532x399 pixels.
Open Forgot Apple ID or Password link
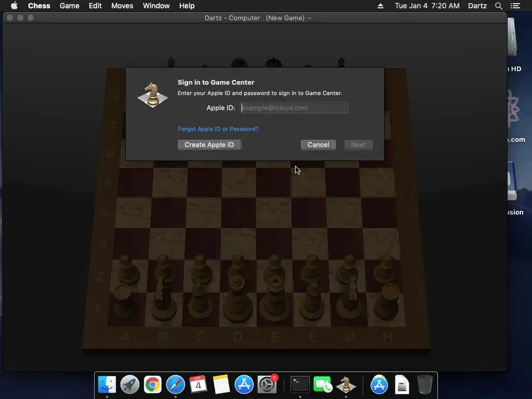point(218,129)
